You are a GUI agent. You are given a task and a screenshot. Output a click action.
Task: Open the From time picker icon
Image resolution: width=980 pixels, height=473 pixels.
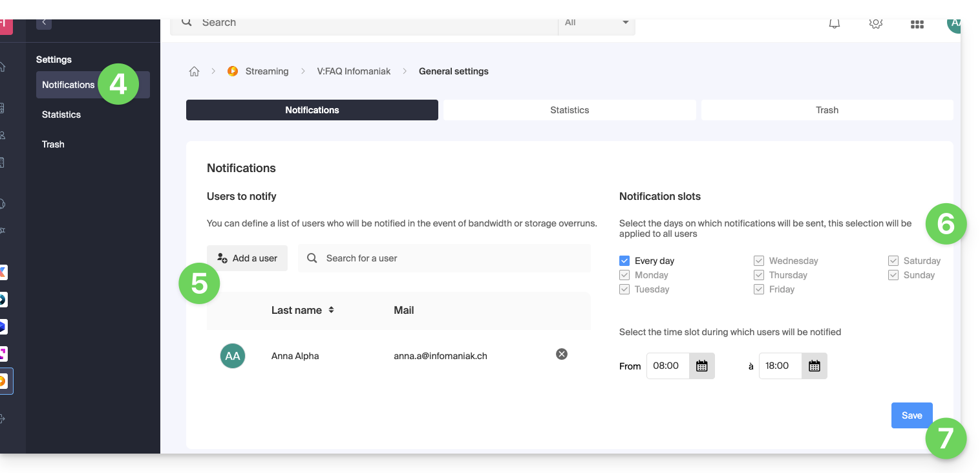pyautogui.click(x=701, y=366)
